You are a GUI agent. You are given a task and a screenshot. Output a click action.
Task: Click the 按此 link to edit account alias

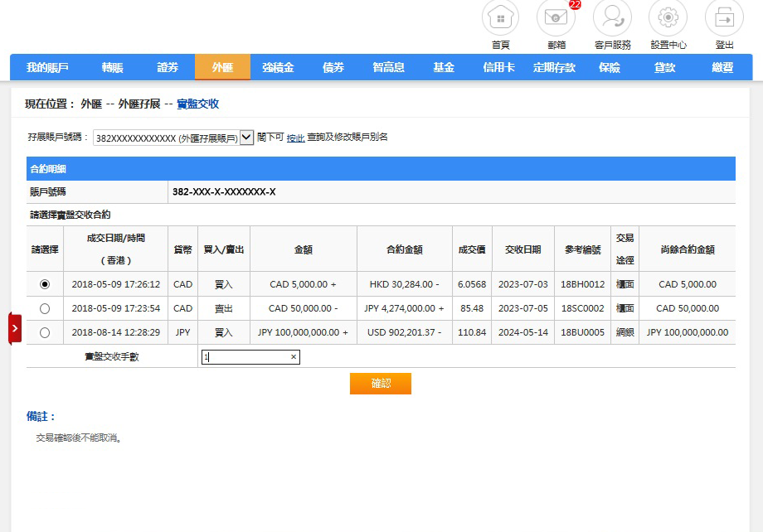click(295, 138)
